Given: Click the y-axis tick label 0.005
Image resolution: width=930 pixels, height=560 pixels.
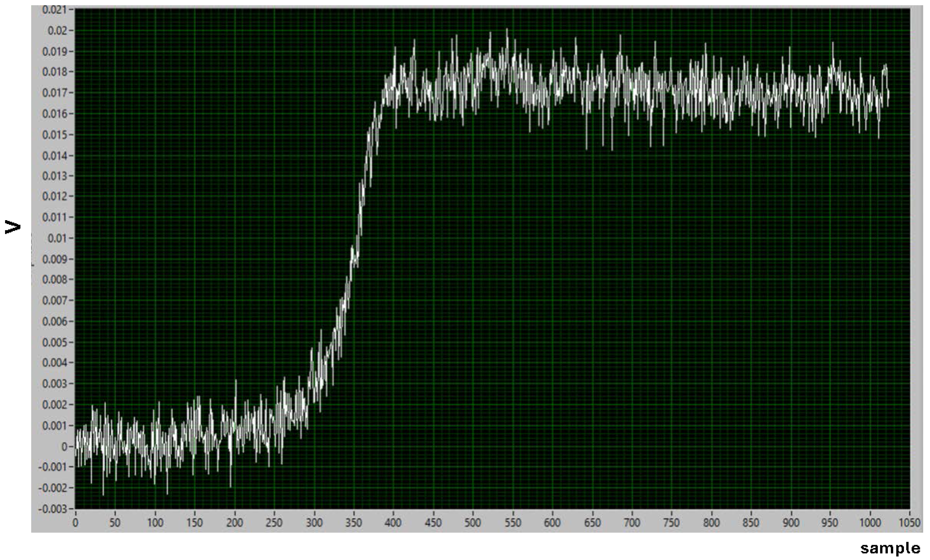Looking at the screenshot, I should click(x=56, y=342).
